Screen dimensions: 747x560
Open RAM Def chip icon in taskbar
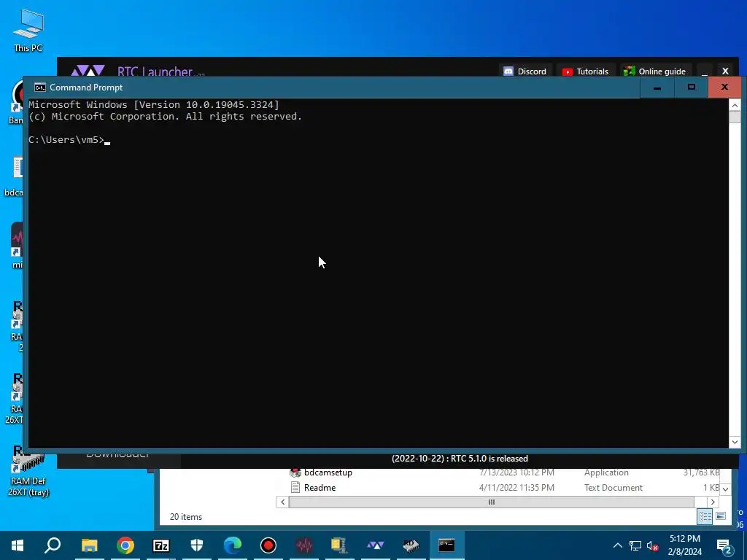point(411,545)
